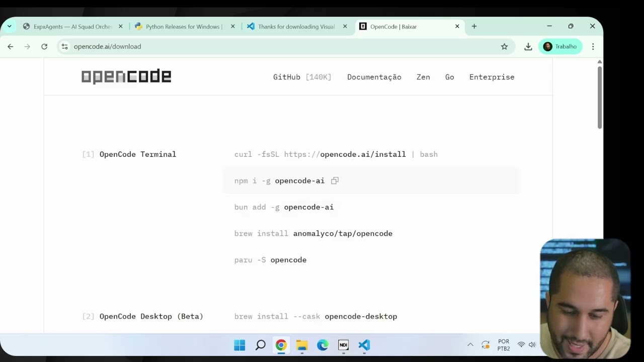This screenshot has width=644, height=362.
Task: Click the OpenCode Terminal heading
Action: (138, 154)
